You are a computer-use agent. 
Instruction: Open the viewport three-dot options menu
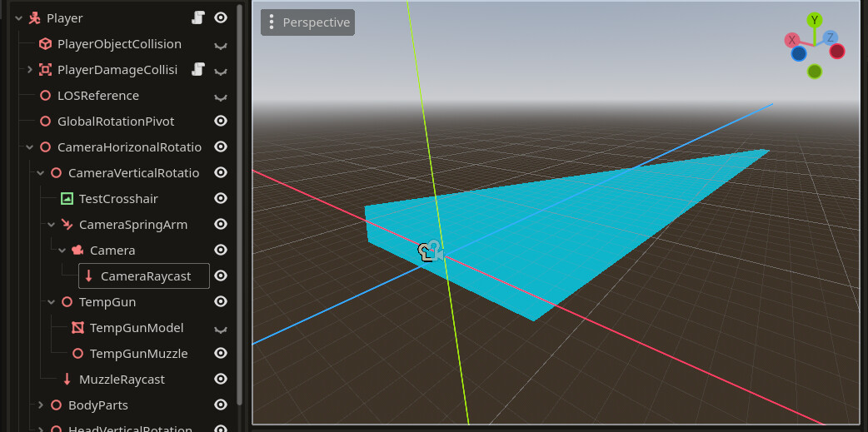click(272, 22)
